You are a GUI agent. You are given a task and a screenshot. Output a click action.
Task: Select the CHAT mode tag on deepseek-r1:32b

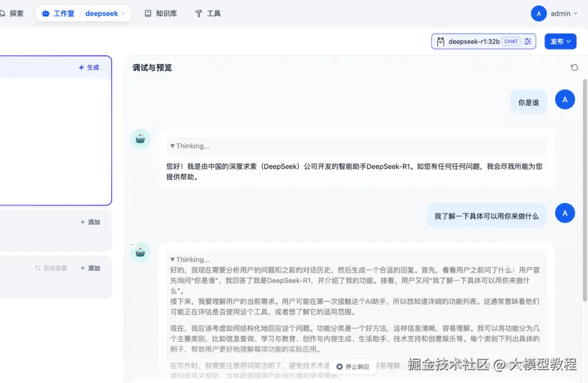[x=511, y=41]
